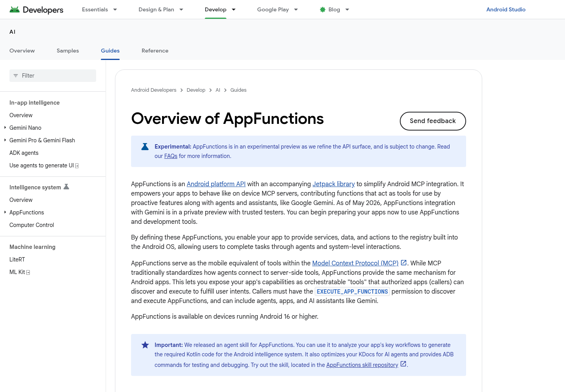Switch to the Samples tab
Viewport: 565px width, 392px height.
tap(68, 51)
